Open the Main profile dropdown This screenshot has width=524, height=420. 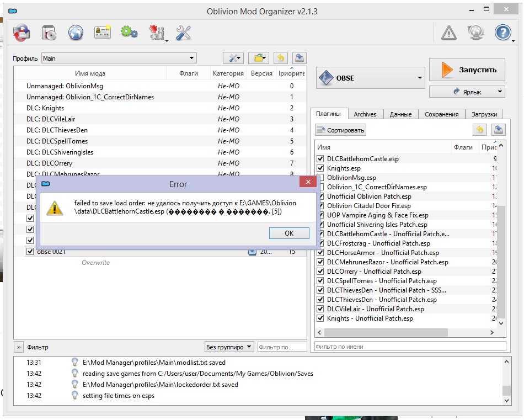pos(119,58)
